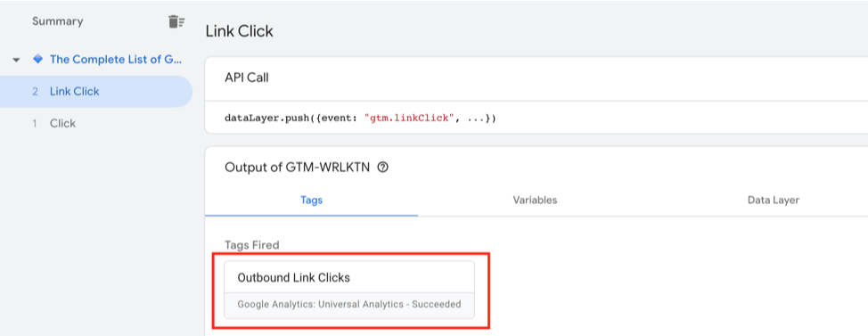Viewport: 868px width, 336px height.
Task: Click the Link Click page heading
Action: 239,31
